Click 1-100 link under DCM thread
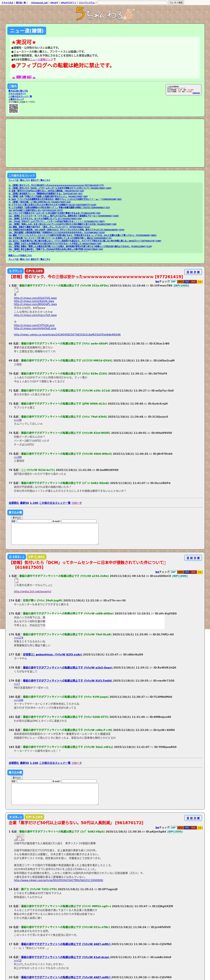 click(x=34, y=763)
